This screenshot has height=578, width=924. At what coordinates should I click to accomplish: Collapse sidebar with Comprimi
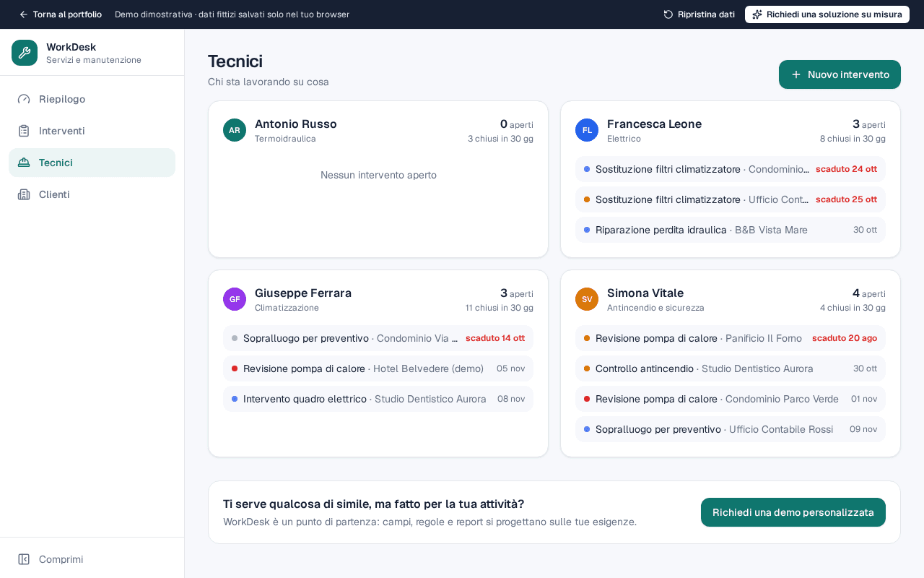coord(92,559)
